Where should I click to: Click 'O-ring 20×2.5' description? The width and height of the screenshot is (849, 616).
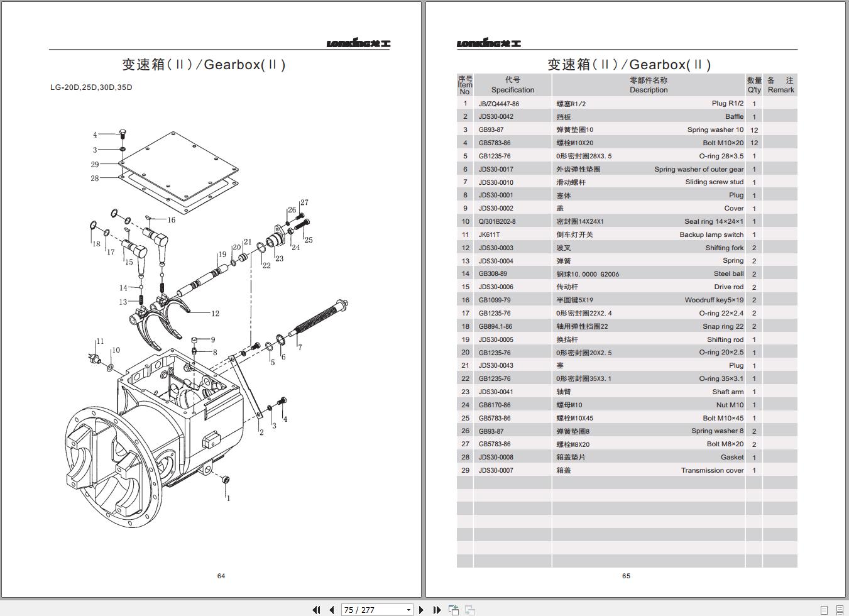[x=721, y=352]
